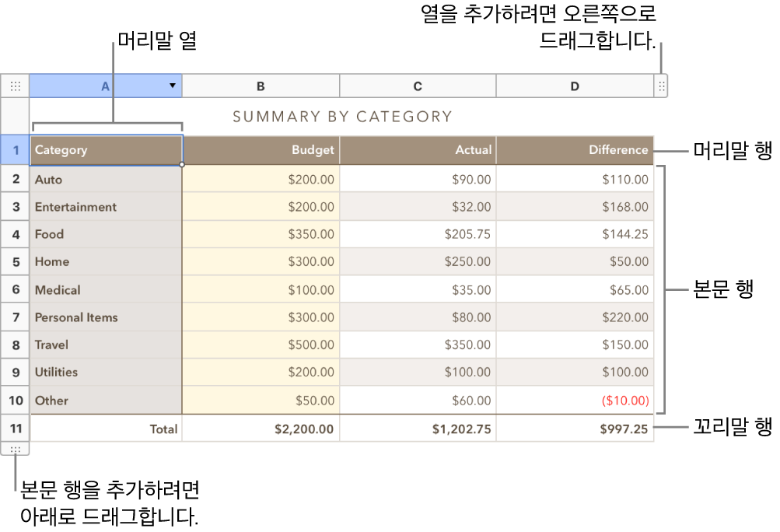
Task: Select column C header
Action: point(418,86)
